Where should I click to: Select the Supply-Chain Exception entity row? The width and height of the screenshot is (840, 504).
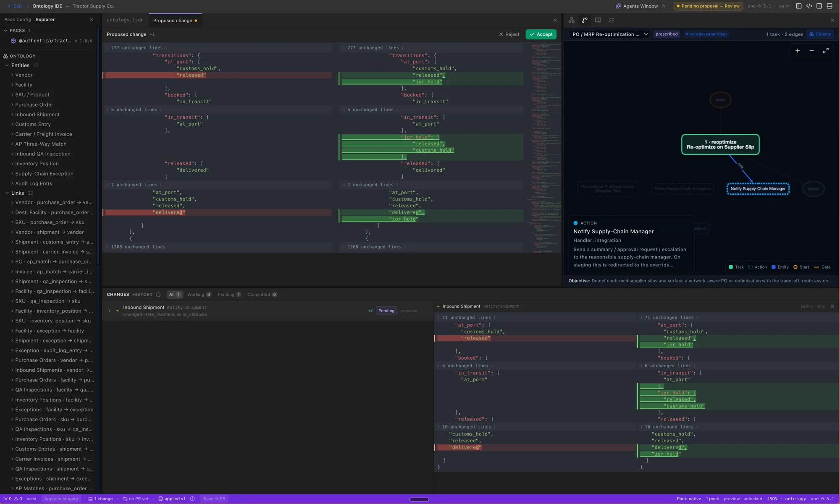click(48, 174)
